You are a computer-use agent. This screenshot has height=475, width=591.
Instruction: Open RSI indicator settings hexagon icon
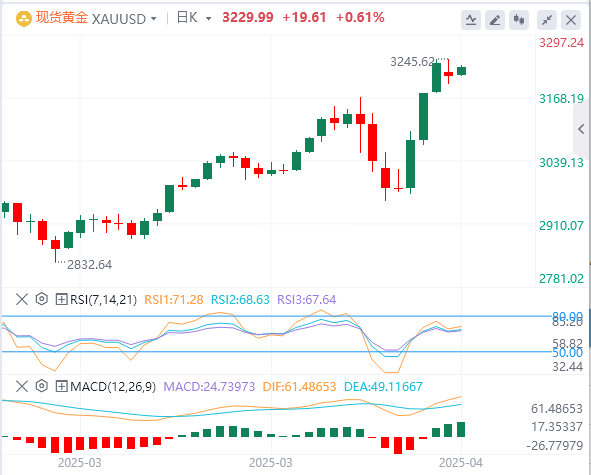(41, 299)
